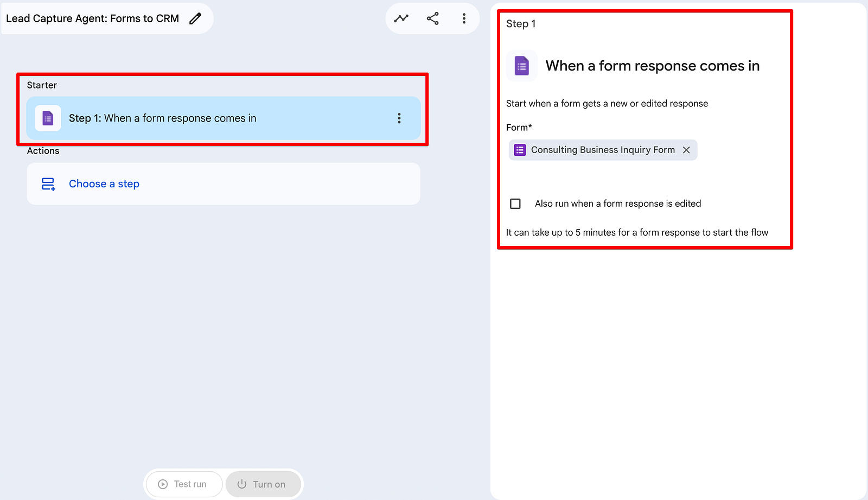Click the Choose a step card area
This screenshot has width=868, height=500.
(x=224, y=184)
